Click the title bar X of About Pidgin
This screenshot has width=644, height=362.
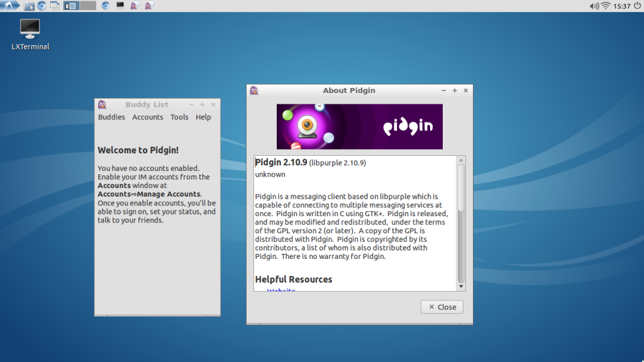point(466,90)
